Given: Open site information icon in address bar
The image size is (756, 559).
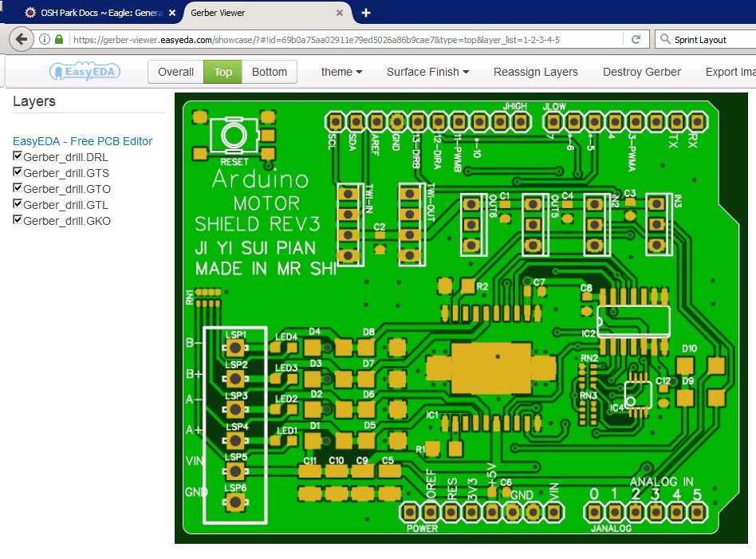Looking at the screenshot, I should click(x=45, y=40).
